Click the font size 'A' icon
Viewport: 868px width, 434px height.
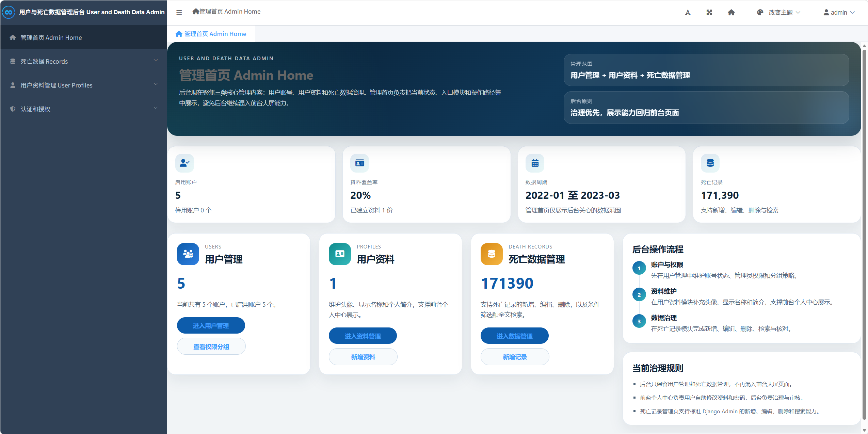(688, 13)
